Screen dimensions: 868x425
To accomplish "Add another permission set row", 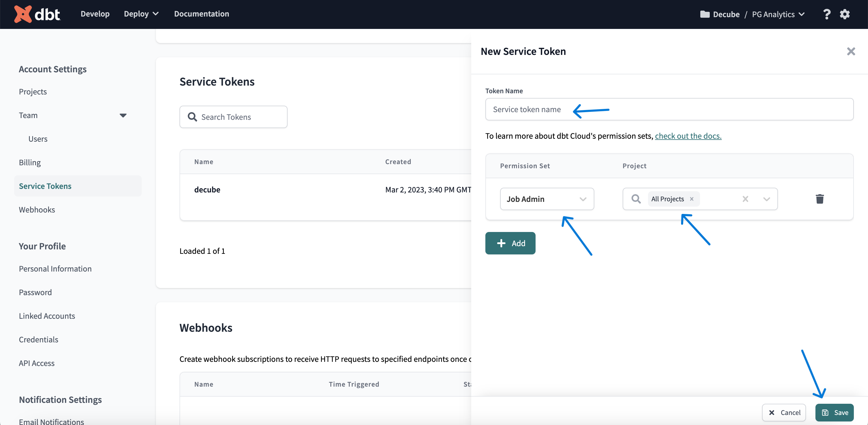I will (510, 243).
